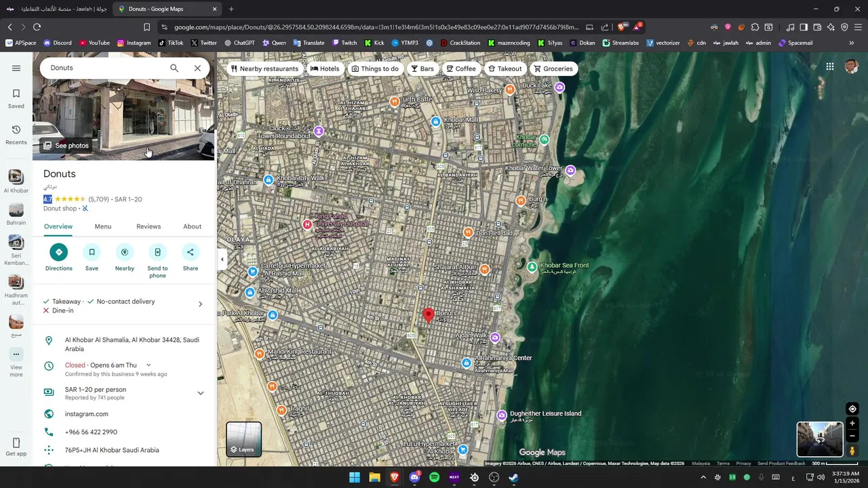
Task: Click the Google account avatar
Action: pyautogui.click(x=852, y=66)
